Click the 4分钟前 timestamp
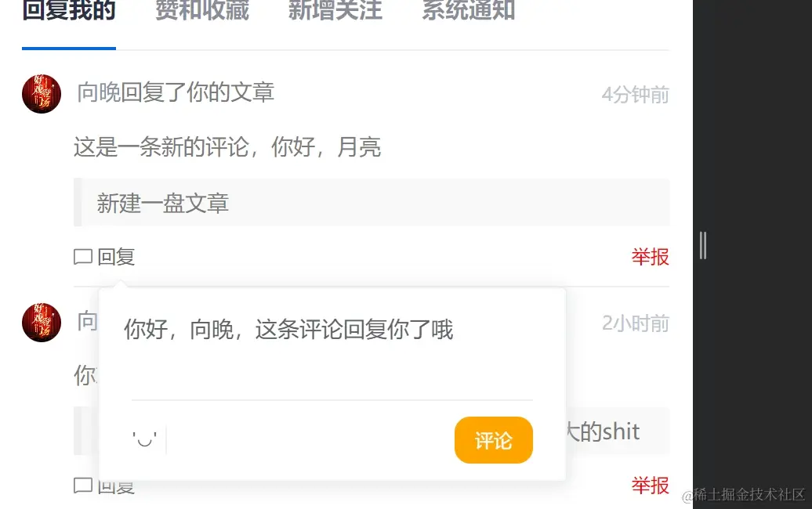 pyautogui.click(x=636, y=95)
